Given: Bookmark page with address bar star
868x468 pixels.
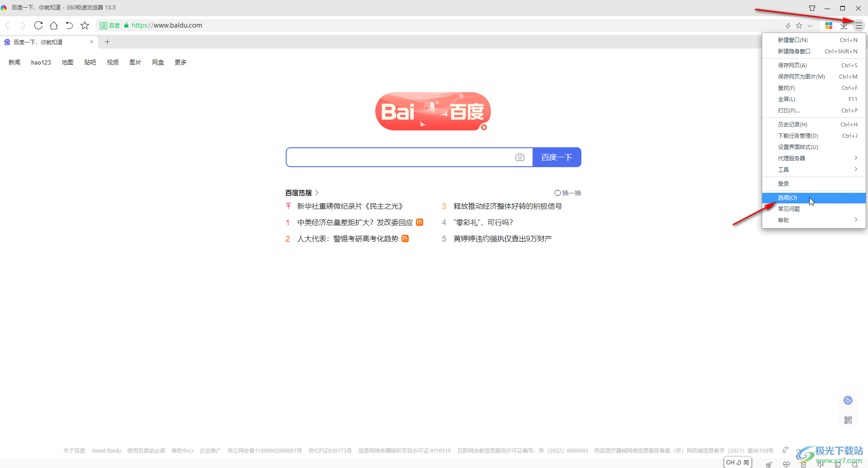Looking at the screenshot, I should point(799,26).
